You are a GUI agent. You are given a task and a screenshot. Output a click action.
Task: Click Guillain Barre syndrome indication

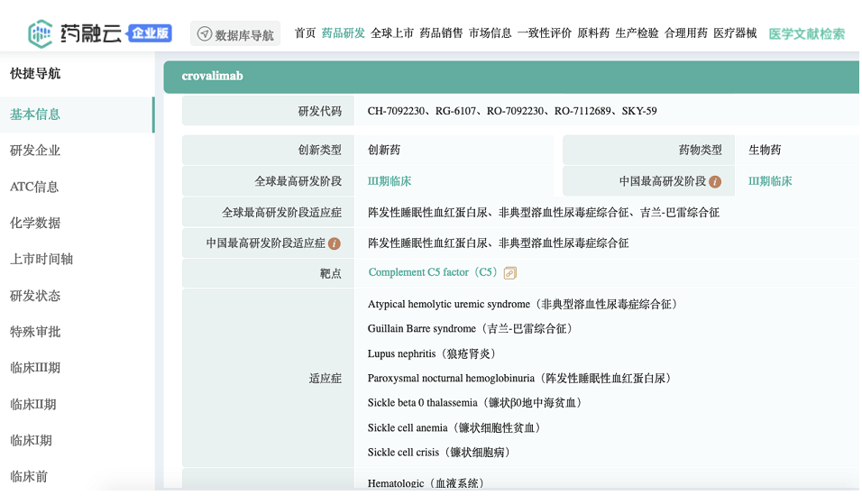(472, 329)
